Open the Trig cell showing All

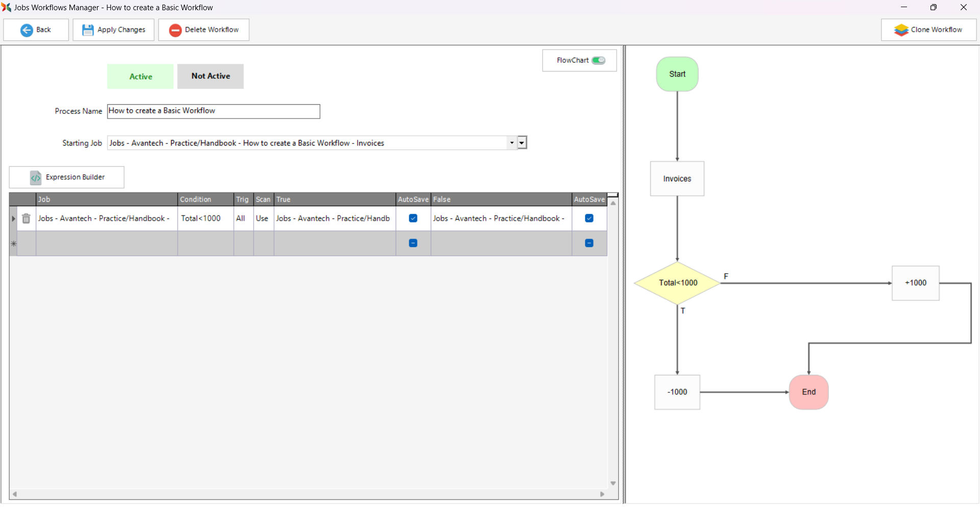click(243, 219)
